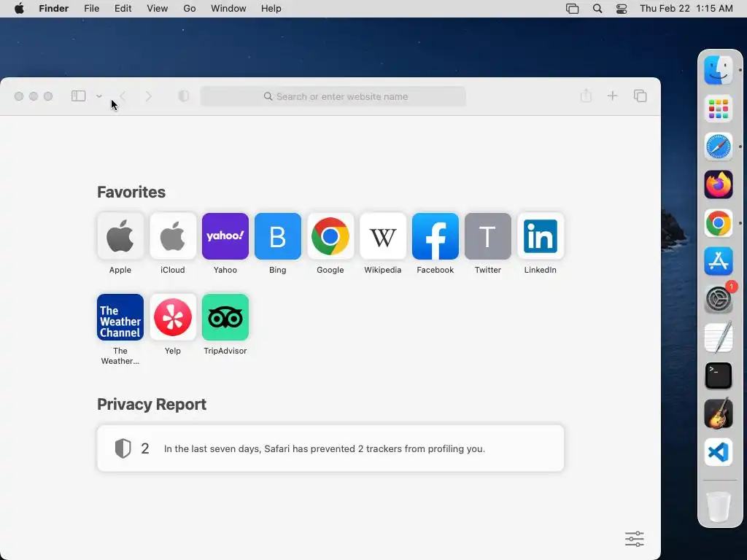Image resolution: width=747 pixels, height=560 pixels.
Task: Open The Weather Channel favorite tile
Action: [120, 317]
